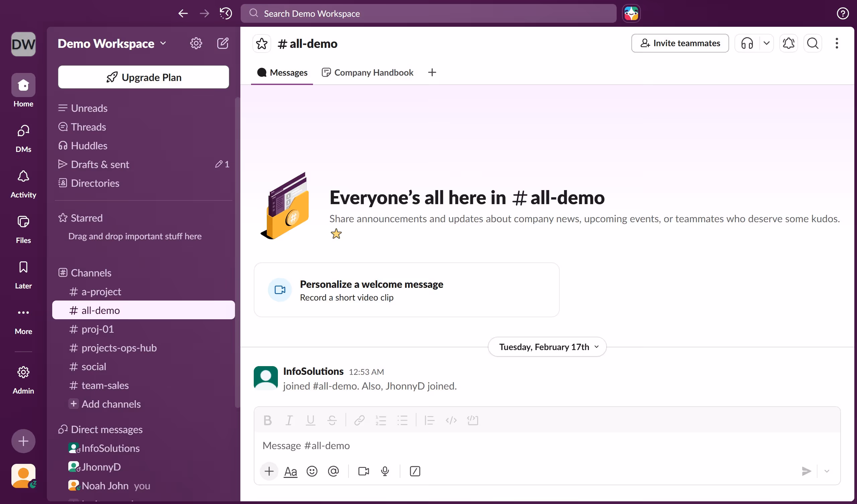Open Unreads in sidebar
The height and width of the screenshot is (504, 857).
pyautogui.click(x=143, y=108)
